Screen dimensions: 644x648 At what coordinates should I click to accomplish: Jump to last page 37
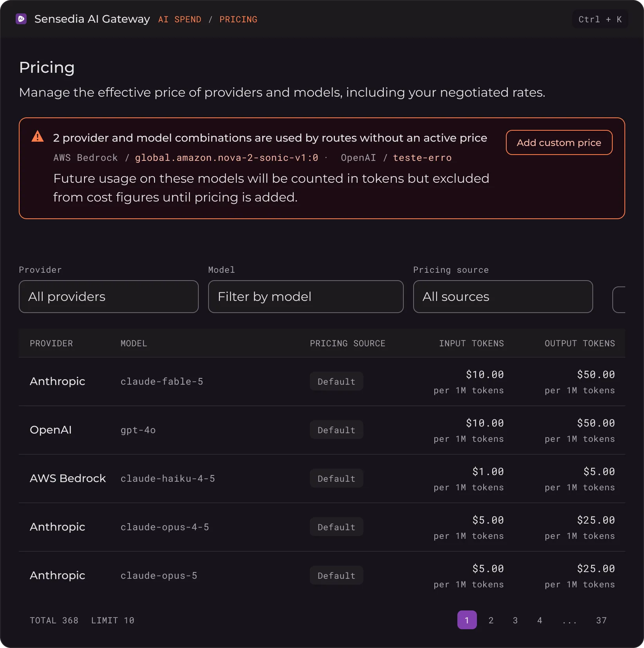601,620
